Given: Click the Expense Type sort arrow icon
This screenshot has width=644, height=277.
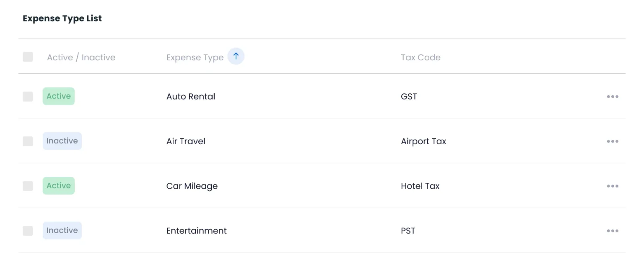Looking at the screenshot, I should coord(236,56).
